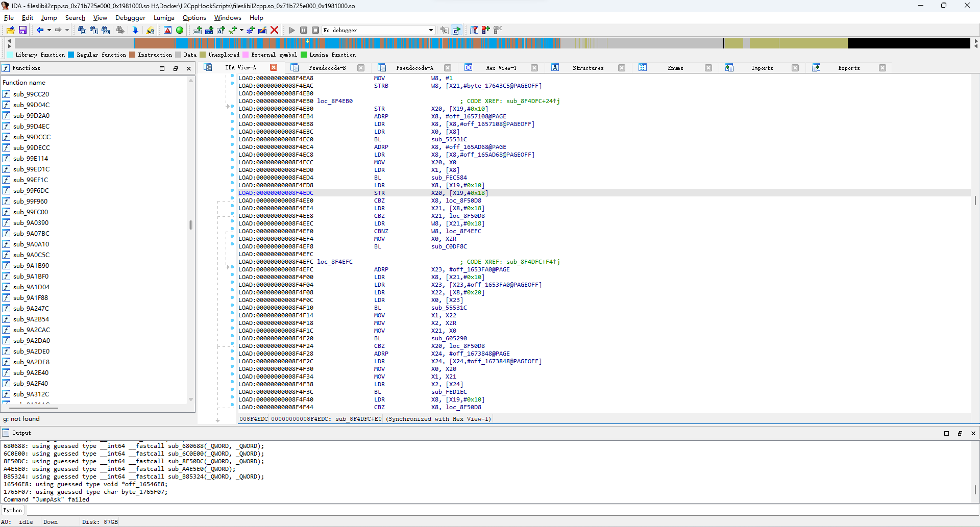Viewport: 980px width, 527px height.
Task: Maximize the Output panel
Action: (947, 433)
